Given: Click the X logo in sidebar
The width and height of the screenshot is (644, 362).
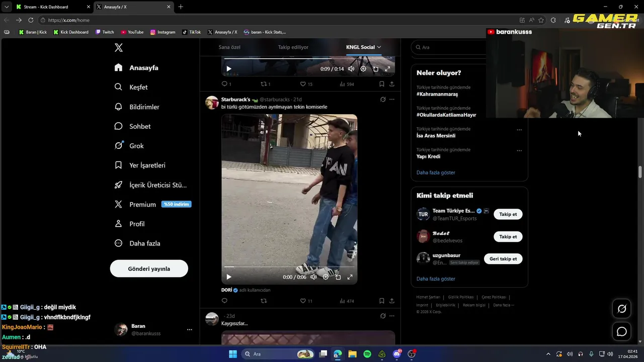Looking at the screenshot, I should coord(119,48).
